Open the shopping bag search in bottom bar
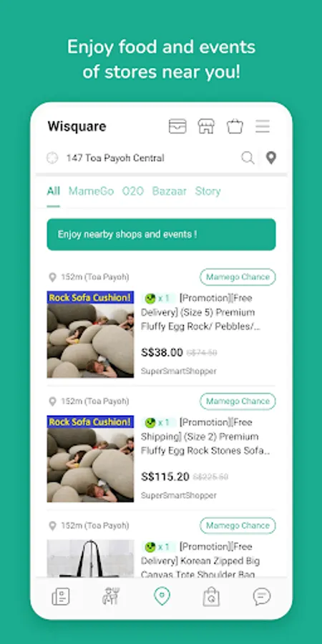Image resolution: width=322 pixels, height=644 pixels. point(211,596)
